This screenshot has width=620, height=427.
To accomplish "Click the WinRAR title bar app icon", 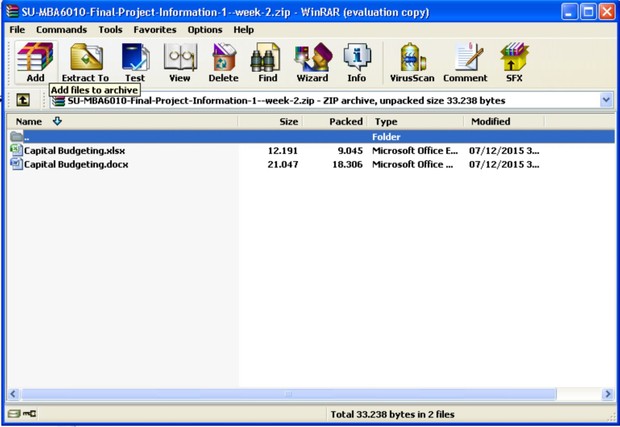I will pyautogui.click(x=12, y=11).
